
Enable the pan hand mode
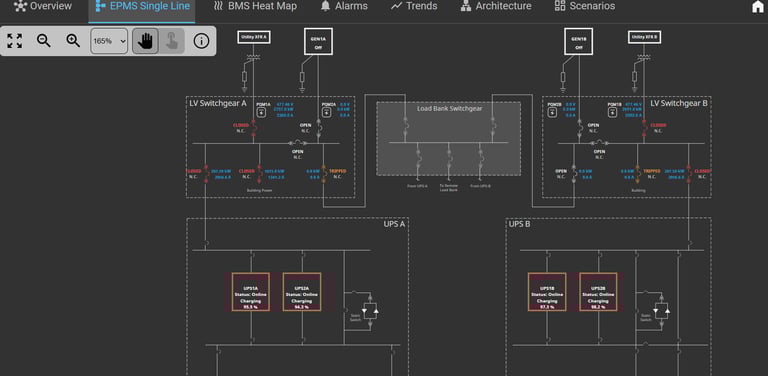145,41
